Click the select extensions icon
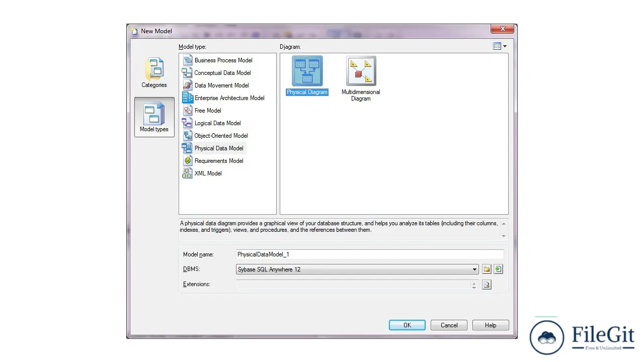This screenshot has width=644, height=362. pos(487,285)
